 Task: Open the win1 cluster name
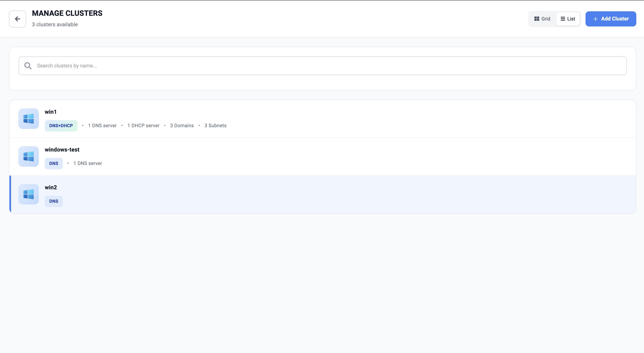(51, 112)
